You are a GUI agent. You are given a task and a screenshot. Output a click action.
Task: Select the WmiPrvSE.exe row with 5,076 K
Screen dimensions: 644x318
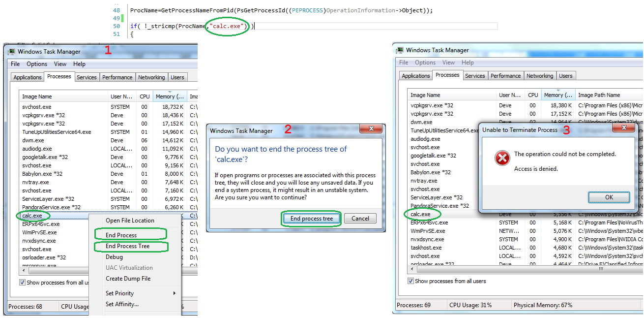526,231
